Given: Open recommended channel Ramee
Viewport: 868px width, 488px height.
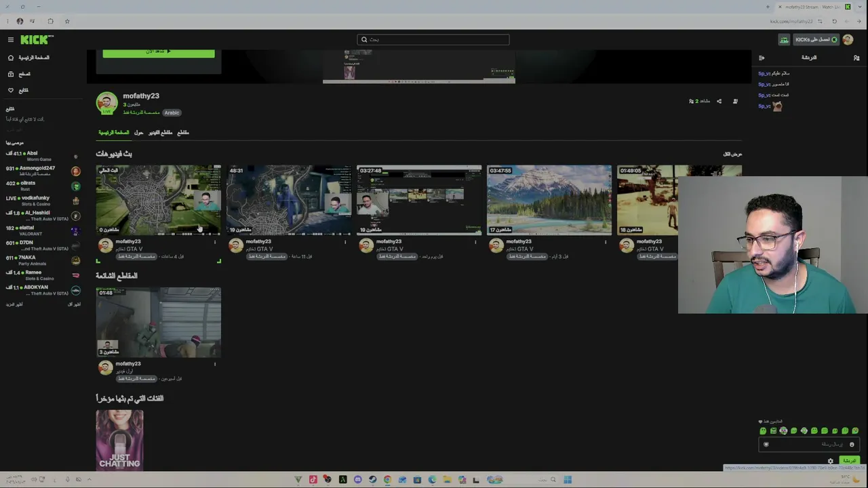Looking at the screenshot, I should [x=43, y=275].
